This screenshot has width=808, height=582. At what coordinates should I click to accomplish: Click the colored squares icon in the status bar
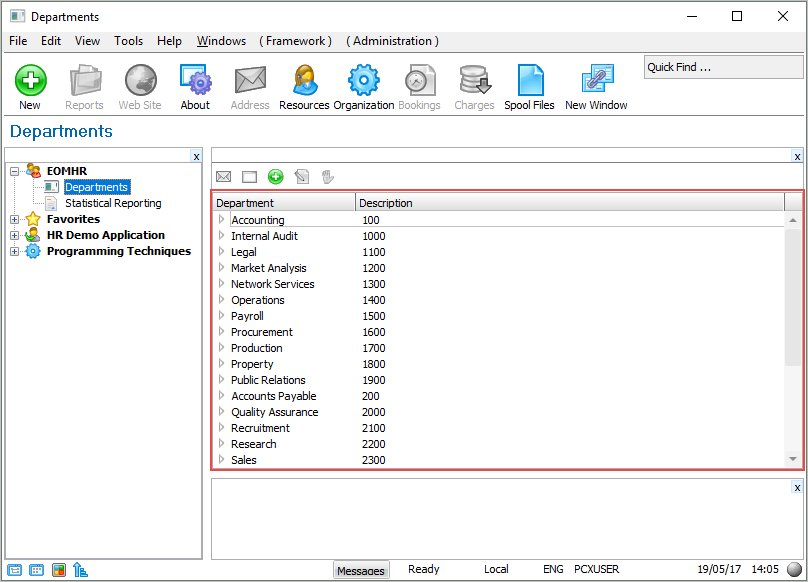59,570
